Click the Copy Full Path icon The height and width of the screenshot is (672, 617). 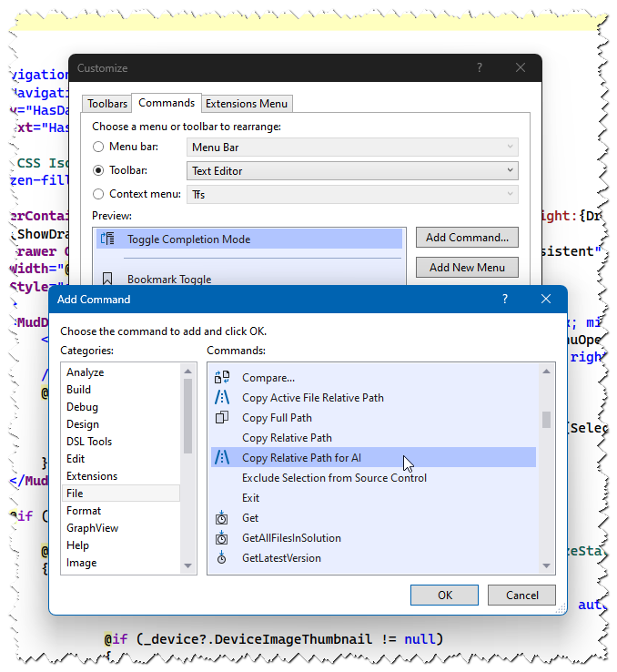tap(222, 417)
